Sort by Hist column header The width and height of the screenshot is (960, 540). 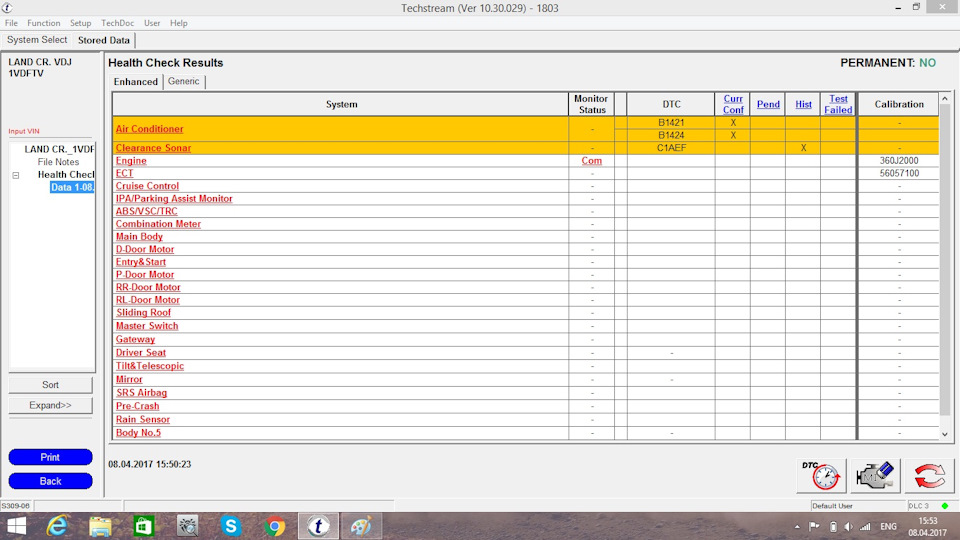click(803, 104)
